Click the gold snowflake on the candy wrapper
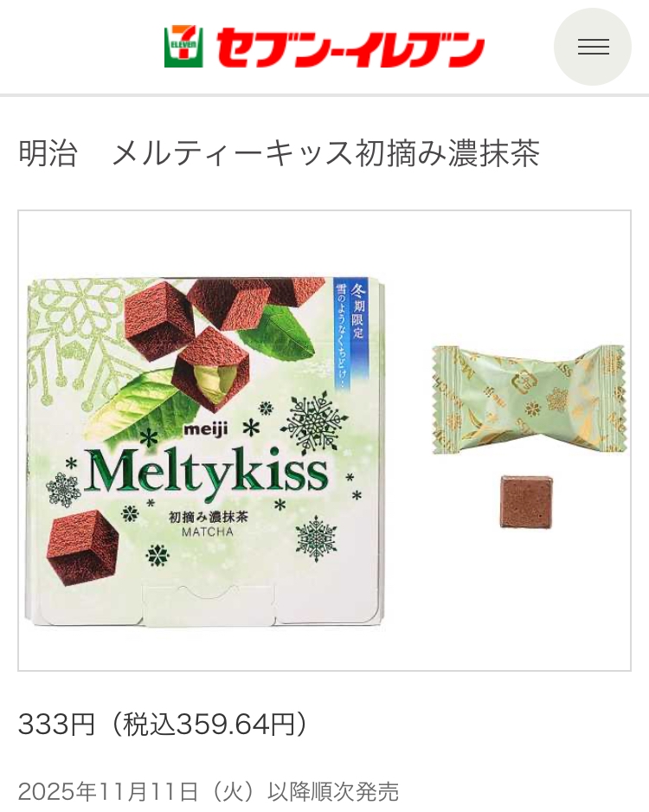 558,399
